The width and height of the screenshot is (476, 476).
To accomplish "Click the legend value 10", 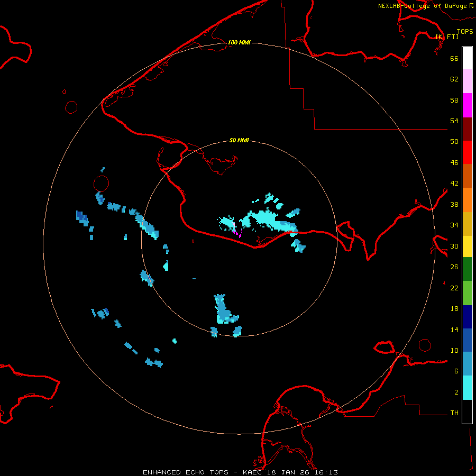I will pos(454,350).
